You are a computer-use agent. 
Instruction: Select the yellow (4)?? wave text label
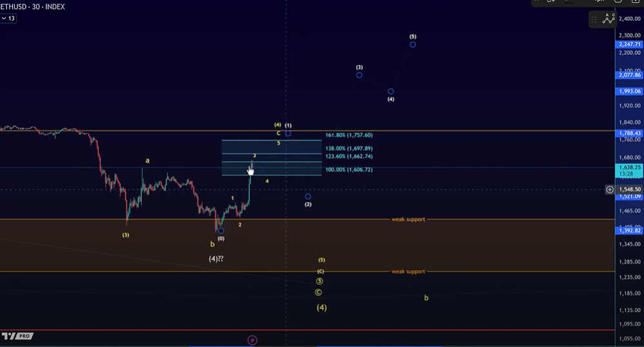216,259
